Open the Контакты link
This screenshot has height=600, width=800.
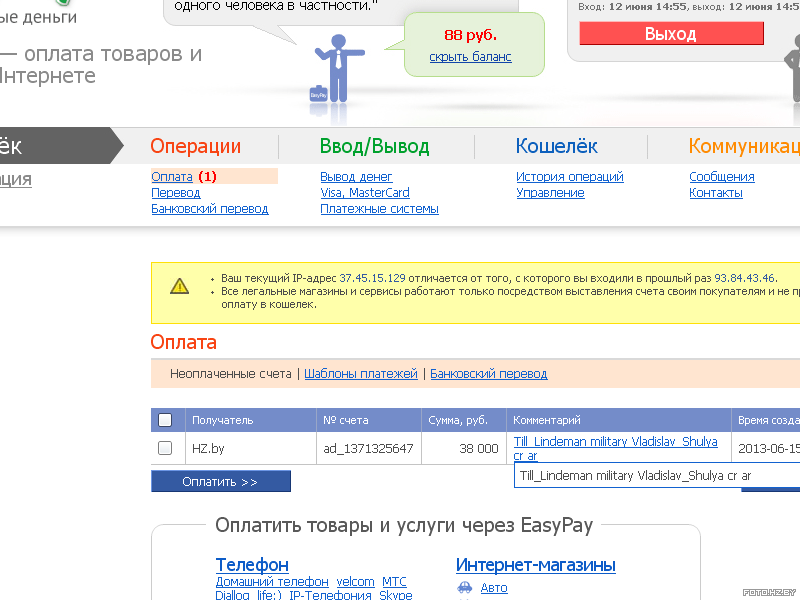tap(715, 193)
